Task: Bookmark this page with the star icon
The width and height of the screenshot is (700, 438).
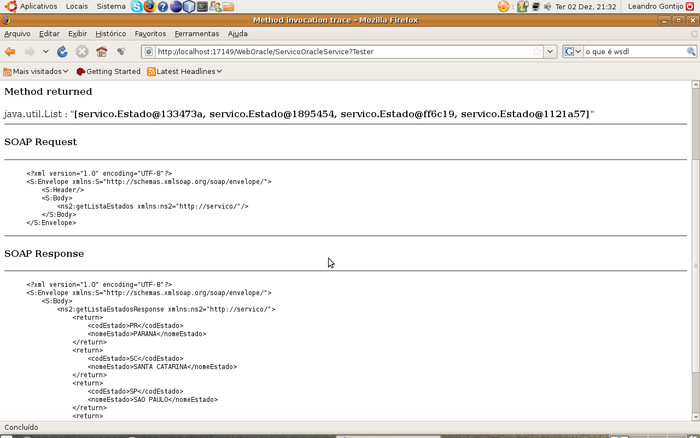Action: 537,52
